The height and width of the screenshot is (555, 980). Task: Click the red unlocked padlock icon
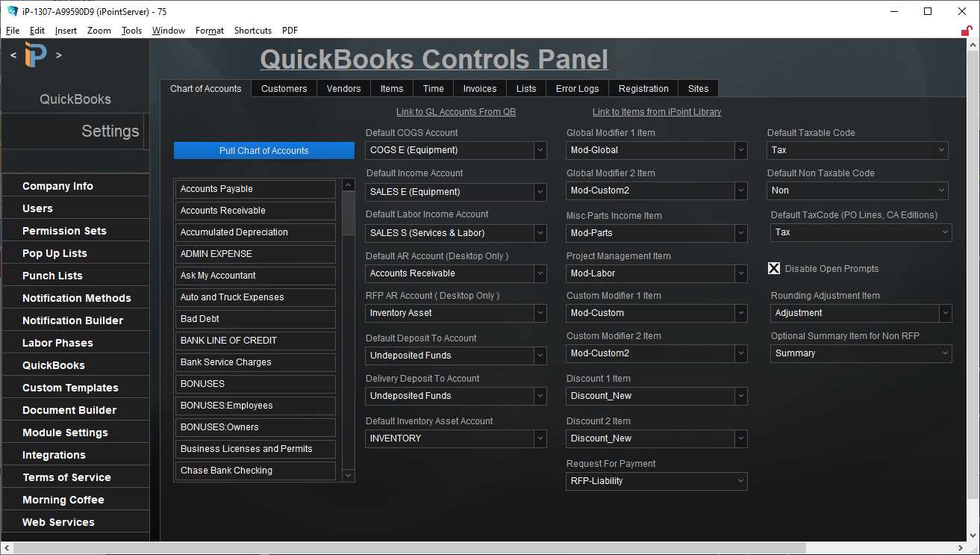967,31
